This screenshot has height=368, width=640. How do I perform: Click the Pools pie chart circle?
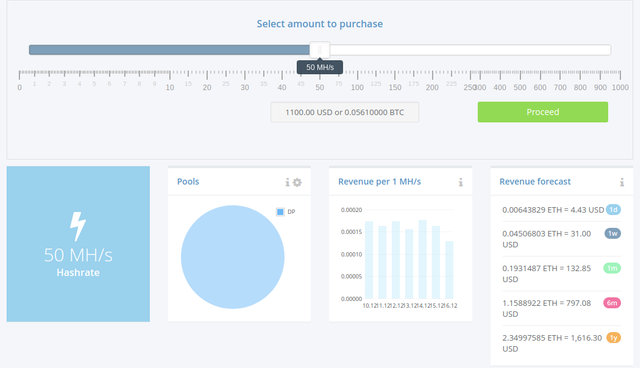(233, 257)
